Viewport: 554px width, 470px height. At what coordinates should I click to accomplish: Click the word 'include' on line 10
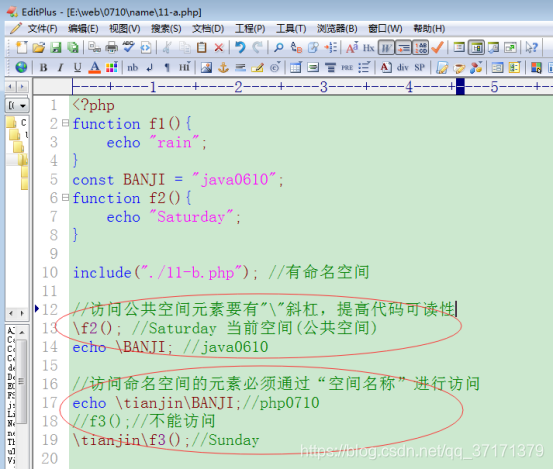102,272
